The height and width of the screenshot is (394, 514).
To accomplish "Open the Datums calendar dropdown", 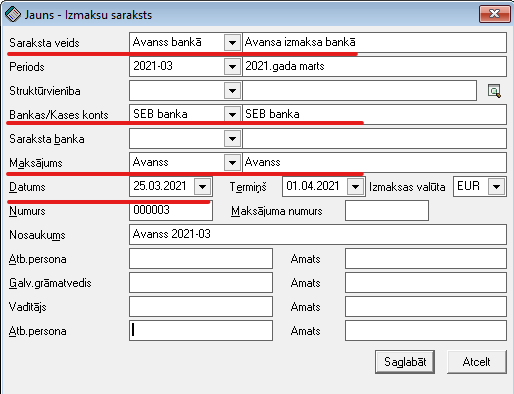I will tap(203, 187).
